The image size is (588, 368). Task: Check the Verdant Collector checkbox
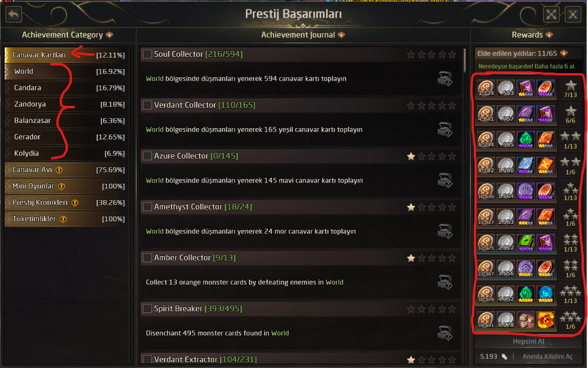pos(147,105)
